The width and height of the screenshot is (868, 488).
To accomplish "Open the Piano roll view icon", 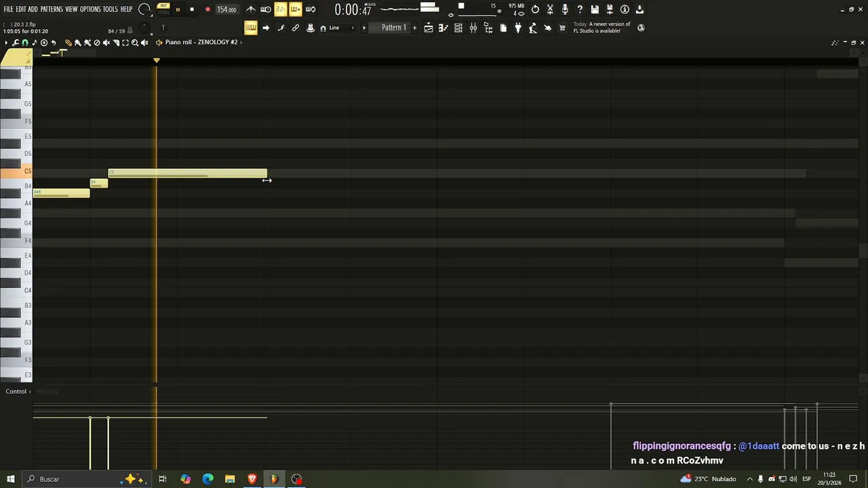I will (443, 28).
